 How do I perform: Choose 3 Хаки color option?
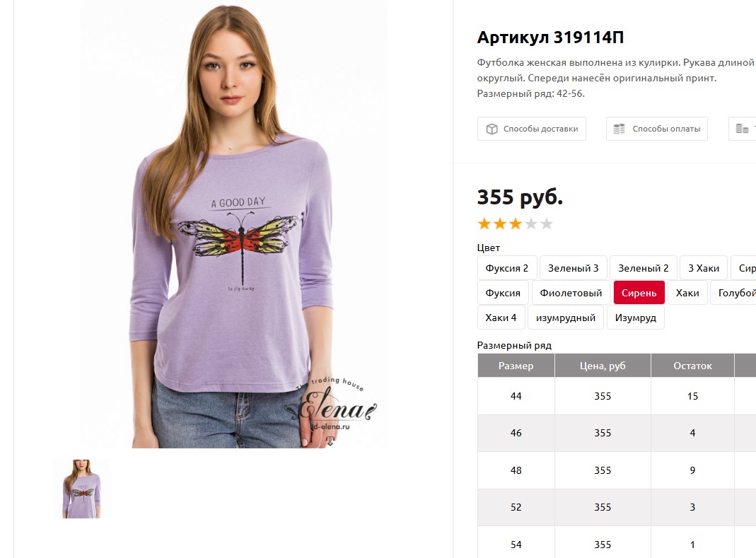coord(704,268)
